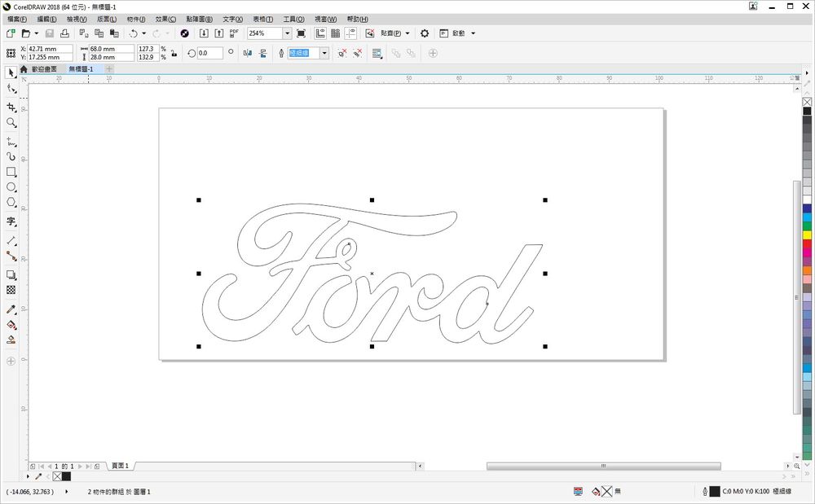The width and height of the screenshot is (815, 504).
Task: Click the object width input field
Action: (x=112, y=49)
